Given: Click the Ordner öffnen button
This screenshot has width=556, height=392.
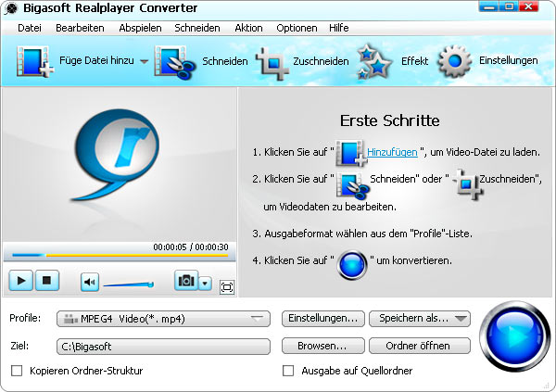Looking at the screenshot, I should coord(420,346).
